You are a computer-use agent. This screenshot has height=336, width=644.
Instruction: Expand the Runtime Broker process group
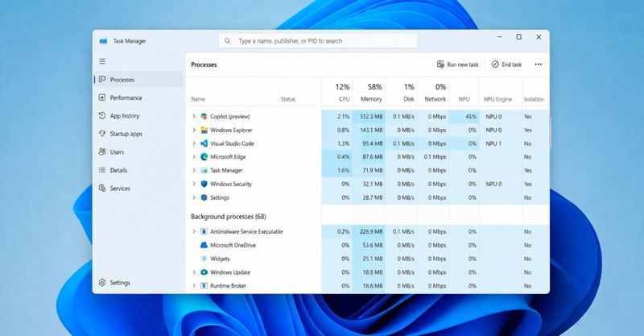194,286
